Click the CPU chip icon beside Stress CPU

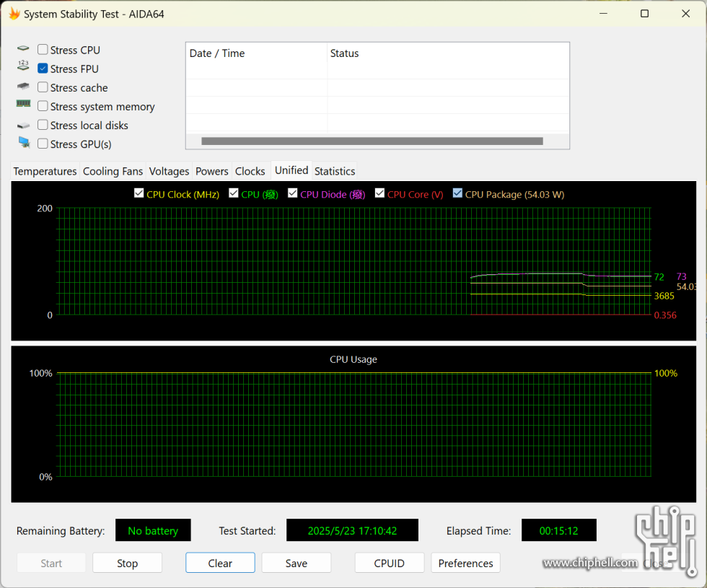[x=23, y=49]
